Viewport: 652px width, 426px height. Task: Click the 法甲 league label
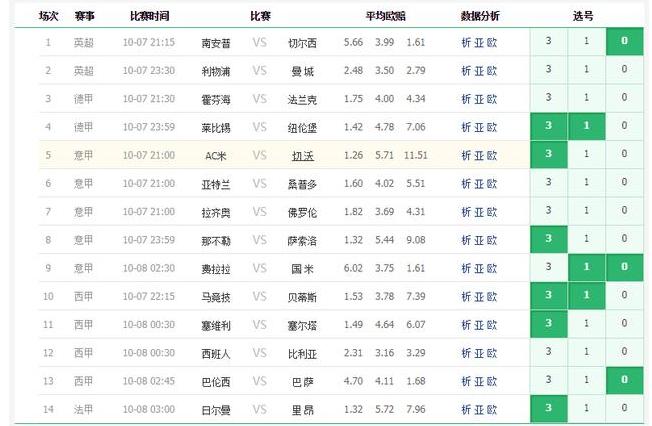pyautogui.click(x=84, y=410)
